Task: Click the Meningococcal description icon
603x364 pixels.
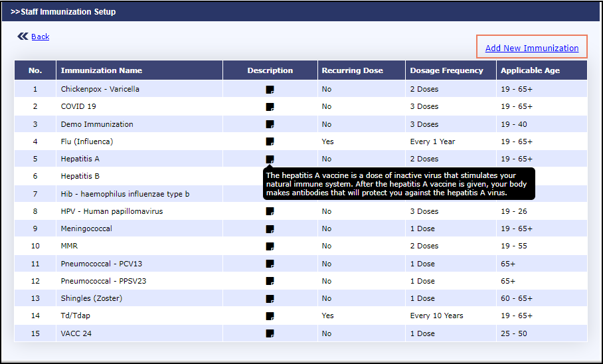Action: click(270, 229)
